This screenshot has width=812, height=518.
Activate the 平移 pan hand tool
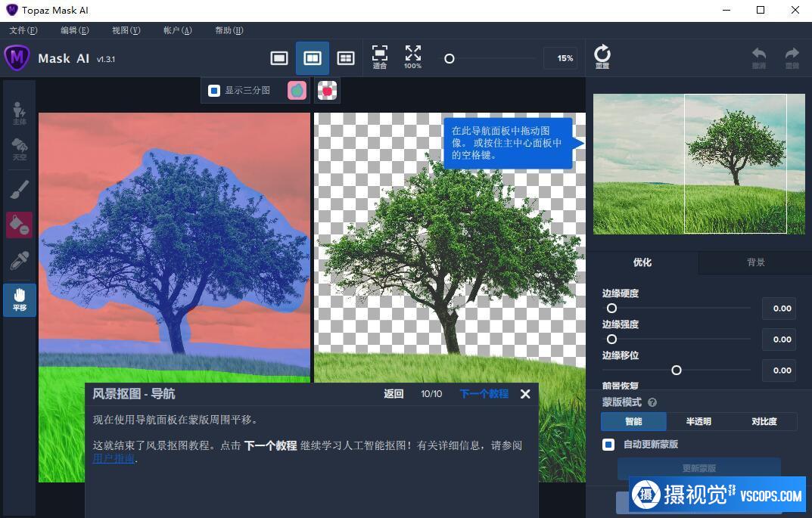click(19, 299)
